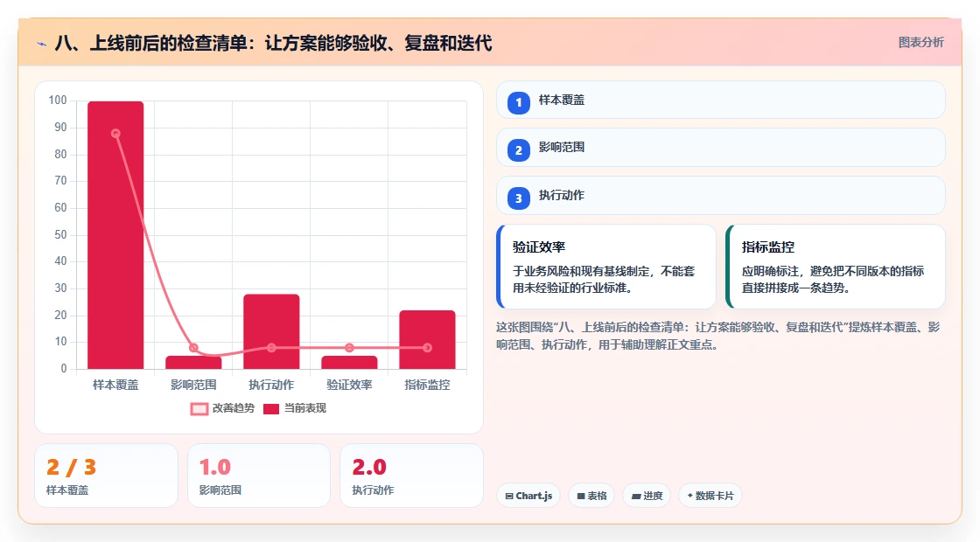Click the 影响范围 bar in the chart

(193, 362)
